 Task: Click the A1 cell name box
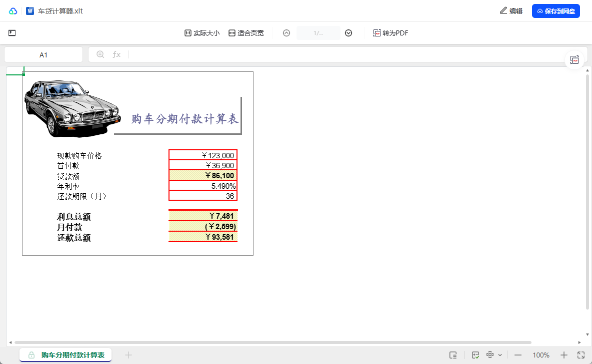[x=43, y=55]
